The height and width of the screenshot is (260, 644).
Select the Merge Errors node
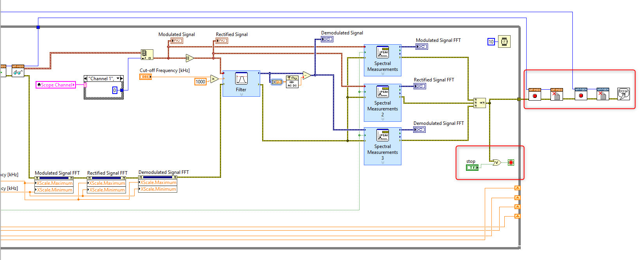click(x=479, y=103)
